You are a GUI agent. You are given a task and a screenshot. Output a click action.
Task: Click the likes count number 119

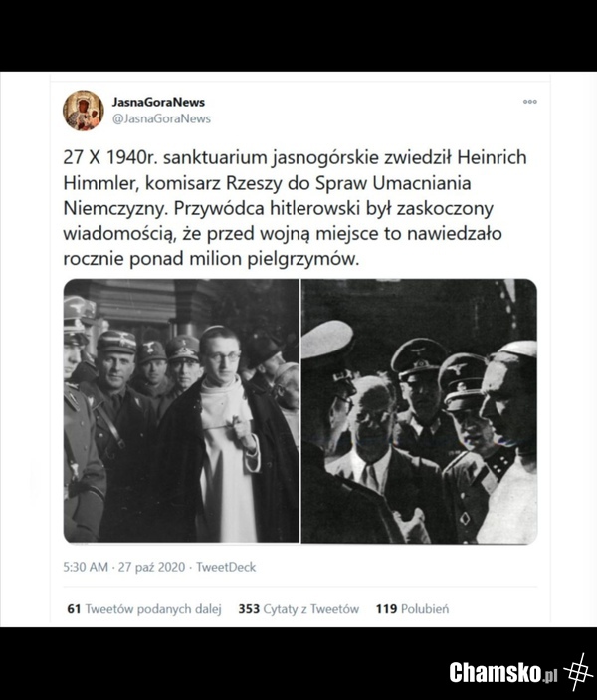click(x=386, y=609)
